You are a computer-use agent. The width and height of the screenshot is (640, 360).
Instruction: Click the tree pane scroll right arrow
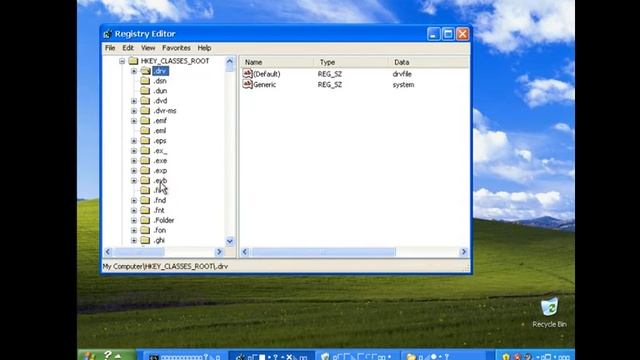[x=219, y=252]
